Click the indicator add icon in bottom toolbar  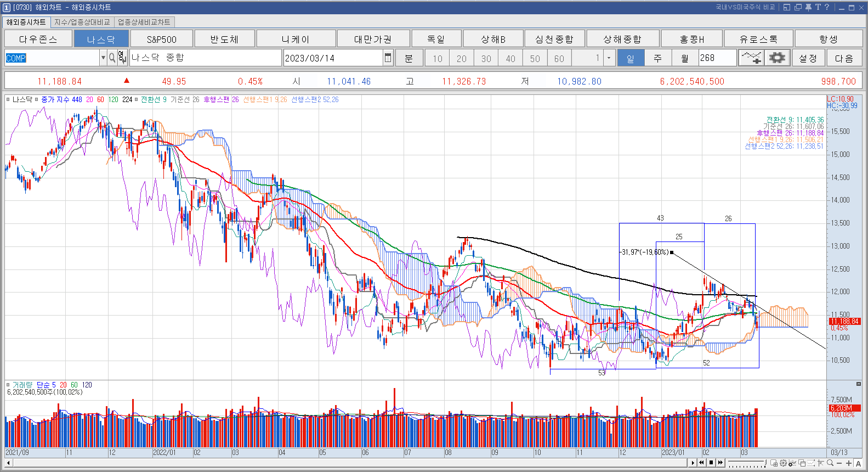(792, 463)
